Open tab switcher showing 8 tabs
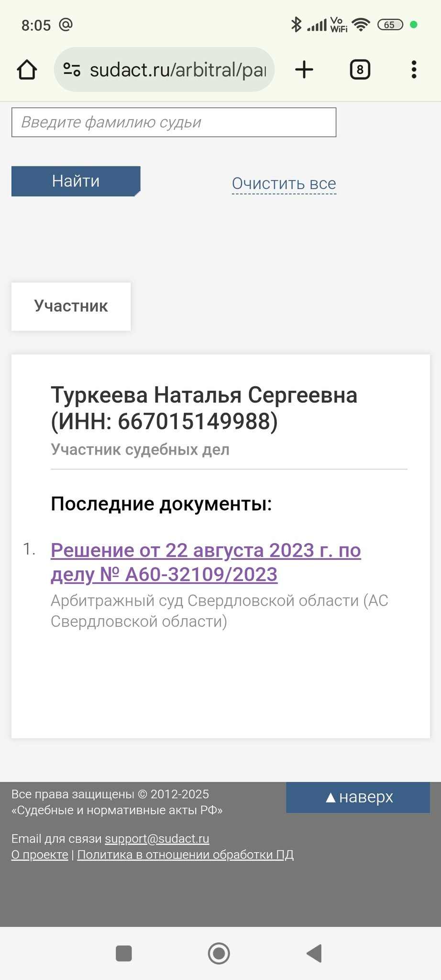This screenshot has width=441, height=980. click(x=360, y=70)
